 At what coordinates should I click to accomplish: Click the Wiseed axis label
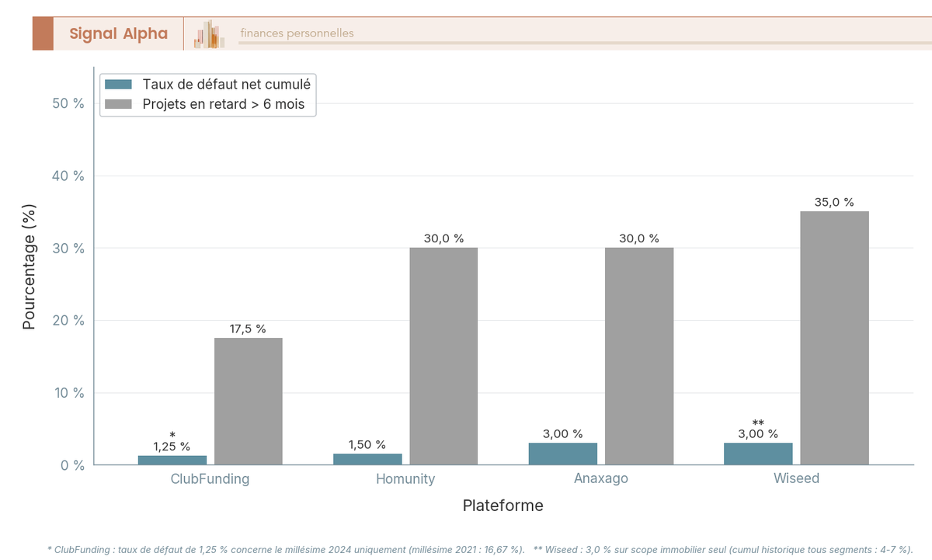[x=796, y=478]
